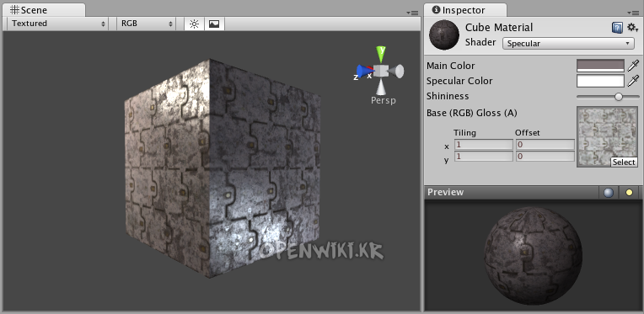Click the Select button on the texture slot
Viewport: 644px width, 314px height.
[x=624, y=162]
